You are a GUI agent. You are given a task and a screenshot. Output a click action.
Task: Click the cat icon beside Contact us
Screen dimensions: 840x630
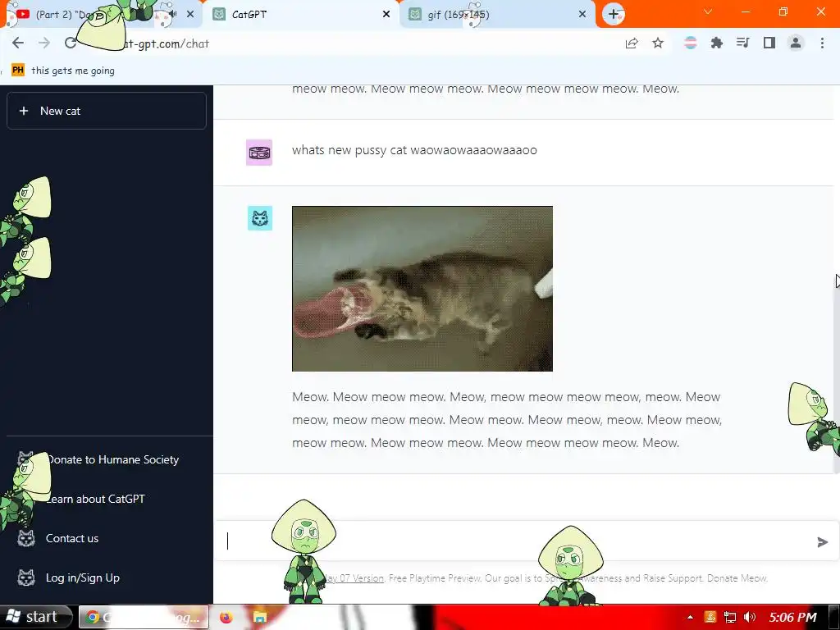click(25, 538)
